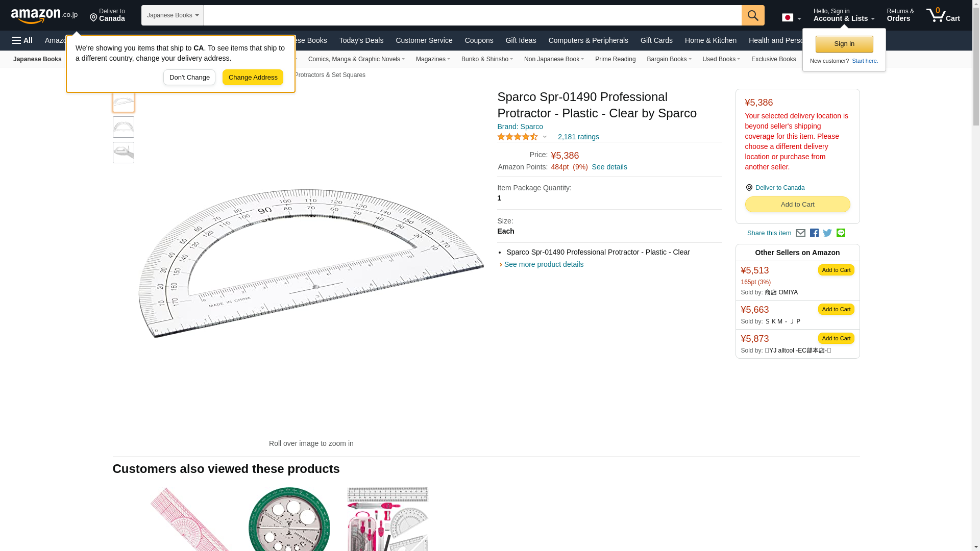
Task: Share this item on LINE
Action: click(x=841, y=233)
